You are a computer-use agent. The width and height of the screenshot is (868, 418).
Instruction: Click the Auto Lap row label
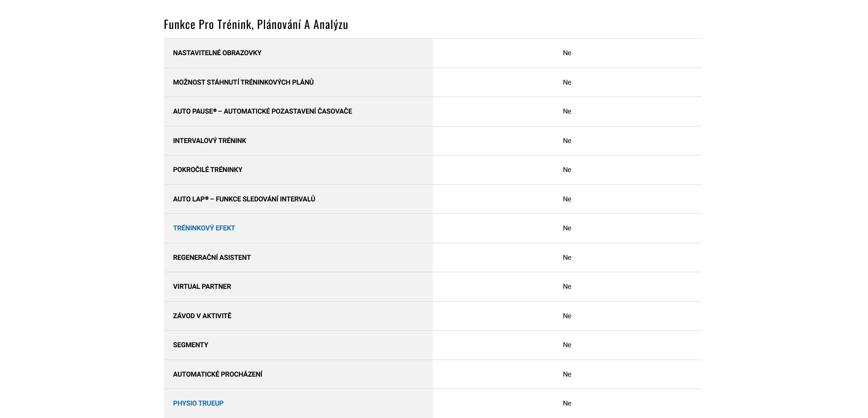pos(244,199)
